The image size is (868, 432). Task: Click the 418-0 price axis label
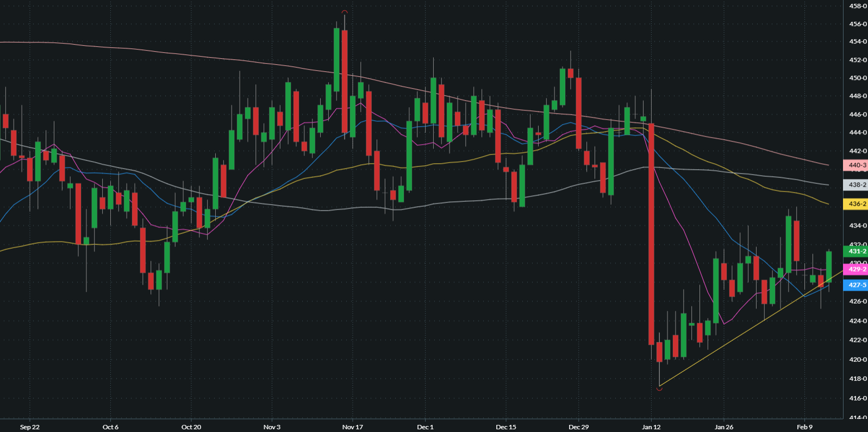(858, 379)
